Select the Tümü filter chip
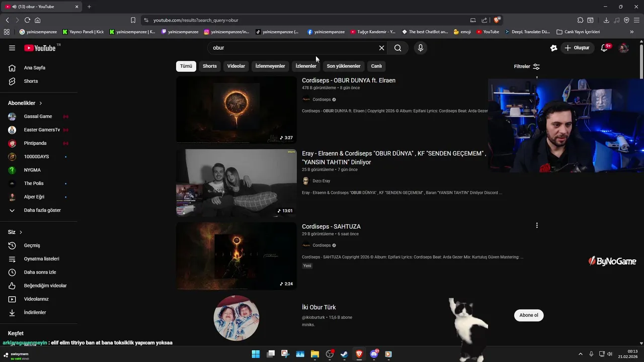This screenshot has height=362, width=644. (186, 66)
